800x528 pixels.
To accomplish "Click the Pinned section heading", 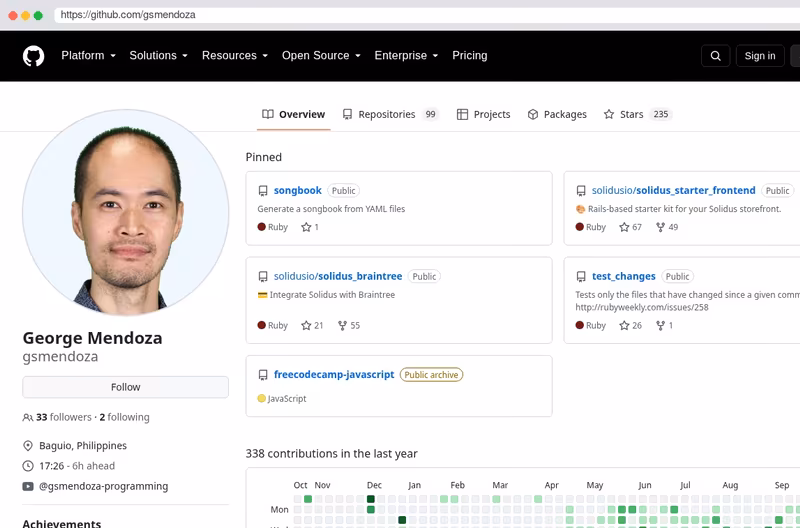I will pos(263,157).
